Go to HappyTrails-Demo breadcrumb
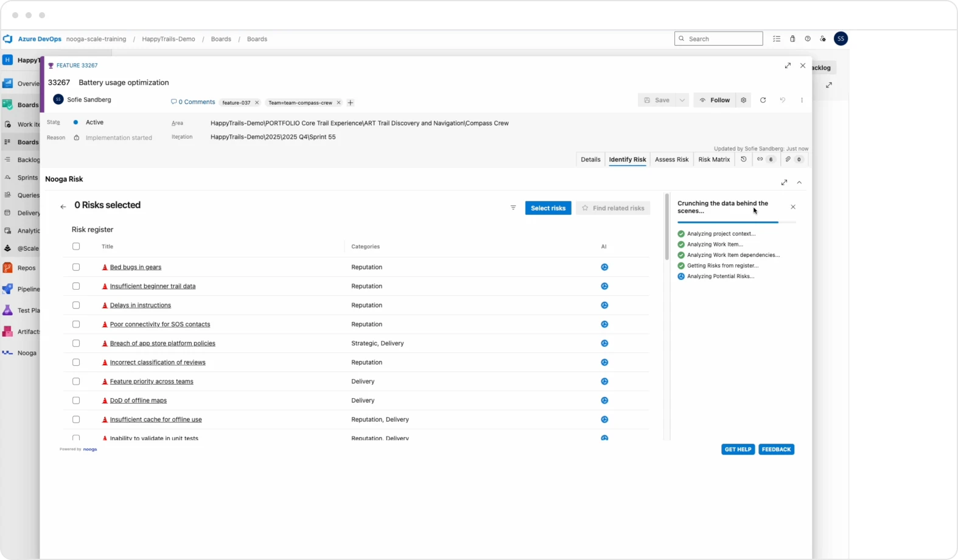The height and width of the screenshot is (560, 958). [x=169, y=39]
